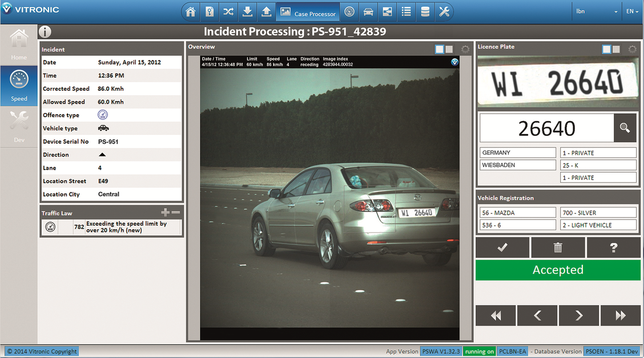Click the checkmark accept button
The width and height of the screenshot is (644, 358).
tap(502, 247)
